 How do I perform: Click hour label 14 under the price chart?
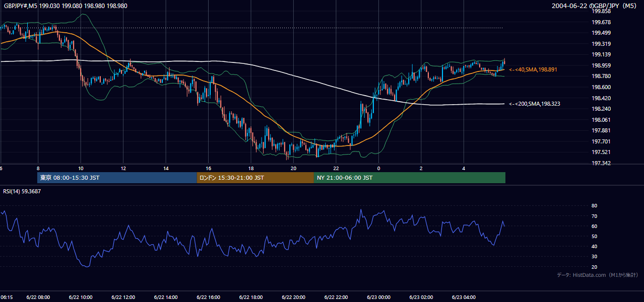[x=166, y=168]
